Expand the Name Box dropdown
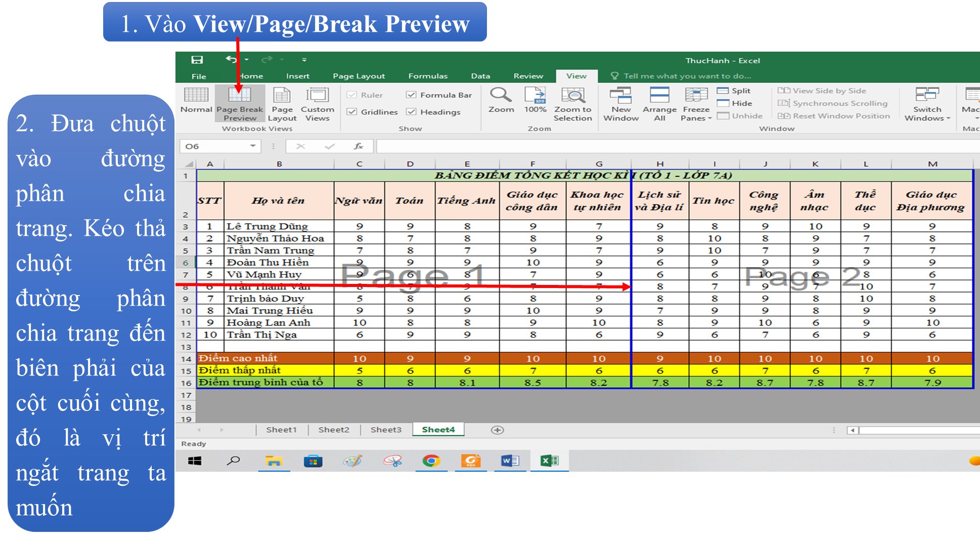980x537 pixels. (x=253, y=146)
